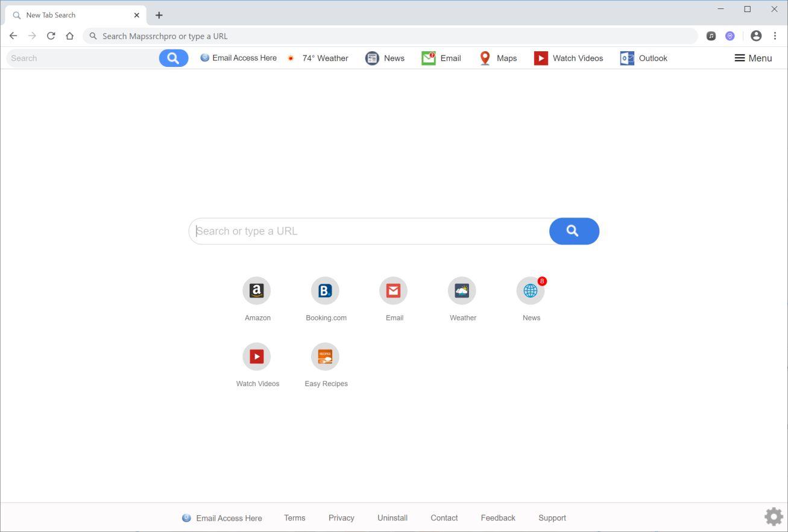This screenshot has width=788, height=532.
Task: Click the Maps pin icon in the toolbar
Action: tap(485, 58)
